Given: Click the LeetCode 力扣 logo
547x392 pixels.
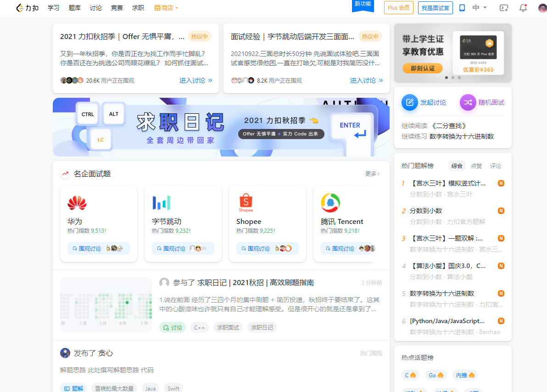Looking at the screenshot, I should tap(27, 8).
